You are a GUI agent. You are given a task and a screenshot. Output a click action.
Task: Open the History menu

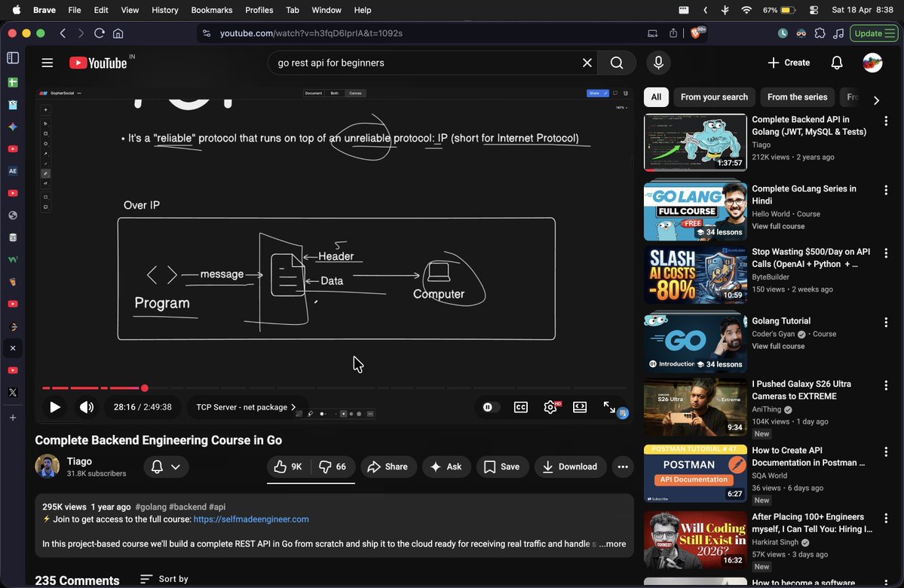point(165,10)
